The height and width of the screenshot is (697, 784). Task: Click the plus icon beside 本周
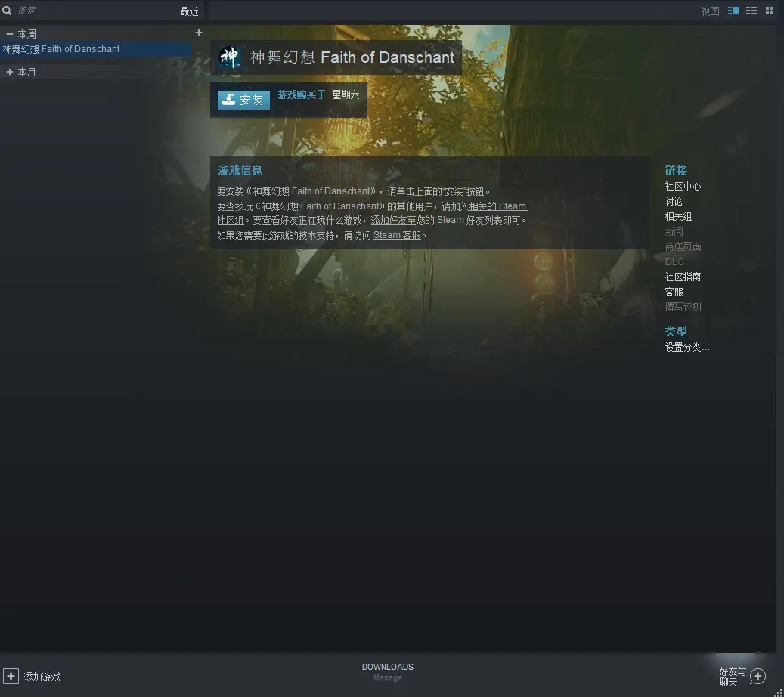199,33
